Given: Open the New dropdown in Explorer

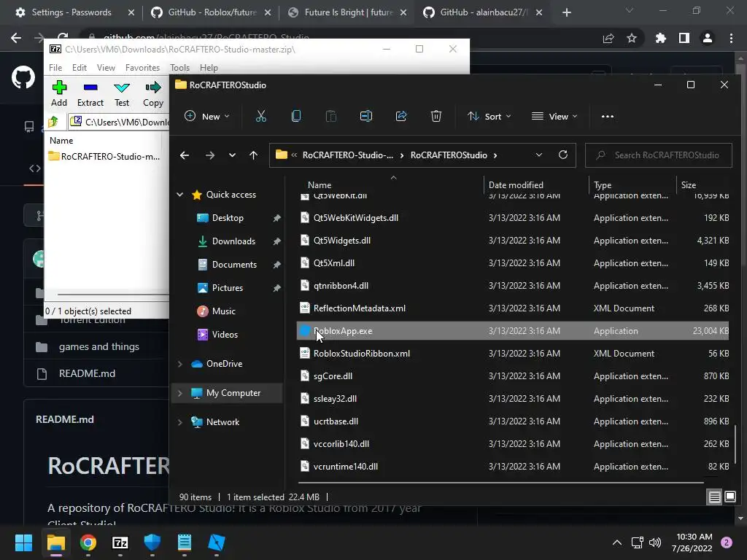Looking at the screenshot, I should 206,116.
